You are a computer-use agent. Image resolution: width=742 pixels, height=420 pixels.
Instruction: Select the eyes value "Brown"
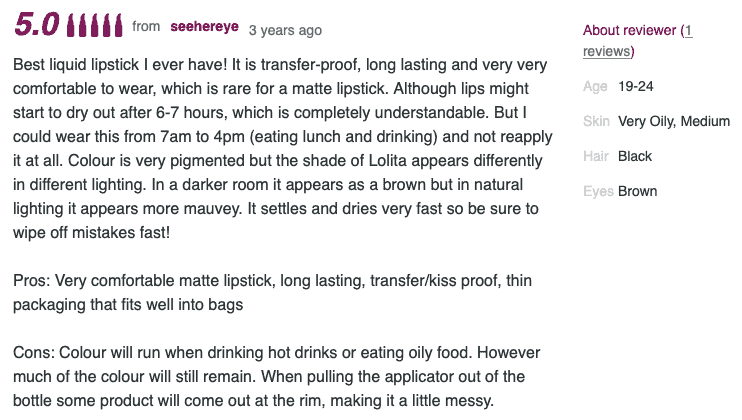click(638, 192)
